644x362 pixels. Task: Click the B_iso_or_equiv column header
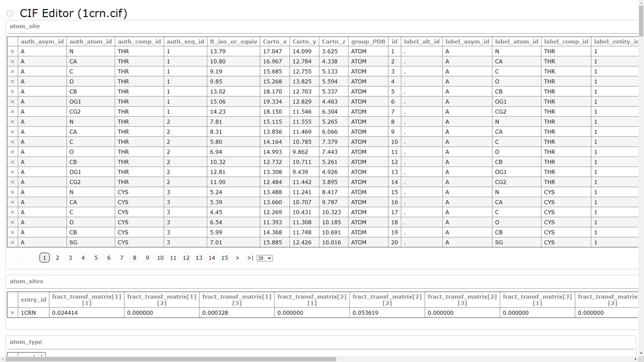pyautogui.click(x=234, y=41)
